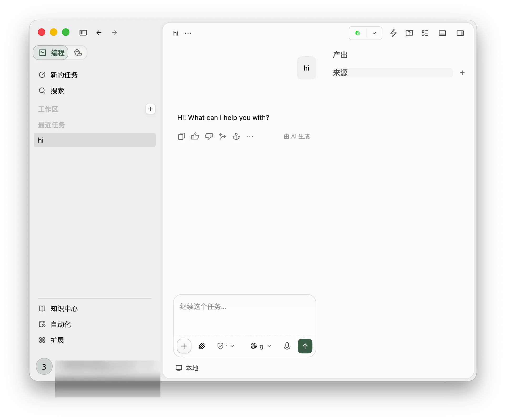Click the anchor icon below response

coord(236,136)
